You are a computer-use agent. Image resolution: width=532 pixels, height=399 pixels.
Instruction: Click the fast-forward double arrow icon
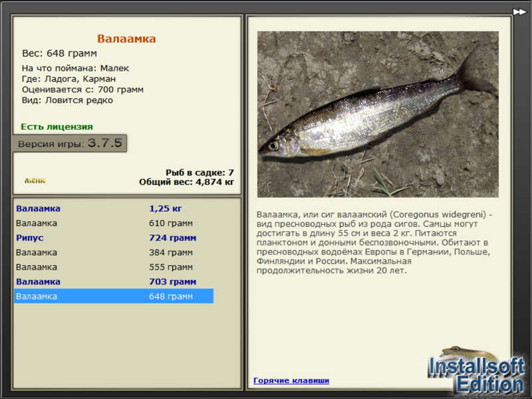coord(519,12)
